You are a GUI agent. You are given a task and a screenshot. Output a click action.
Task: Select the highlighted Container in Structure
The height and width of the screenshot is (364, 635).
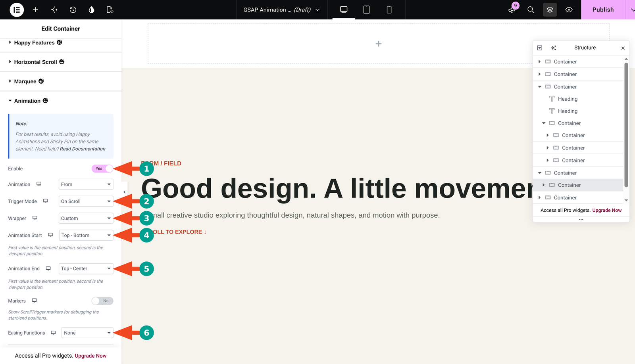[578, 185]
